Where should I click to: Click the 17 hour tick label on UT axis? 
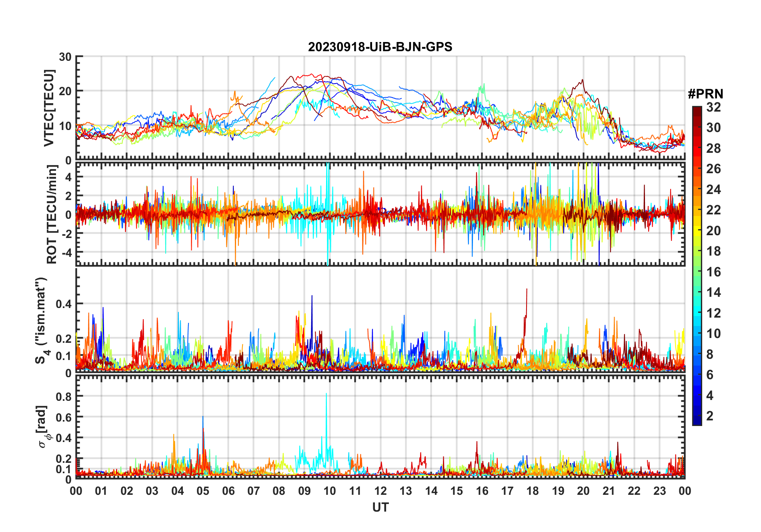point(507,491)
